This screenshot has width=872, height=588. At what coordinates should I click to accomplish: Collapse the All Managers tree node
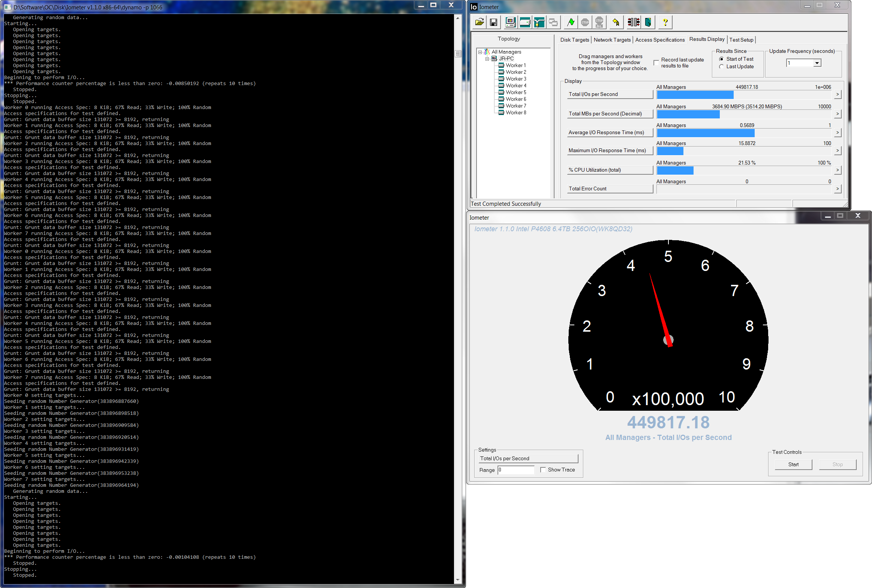coord(480,52)
